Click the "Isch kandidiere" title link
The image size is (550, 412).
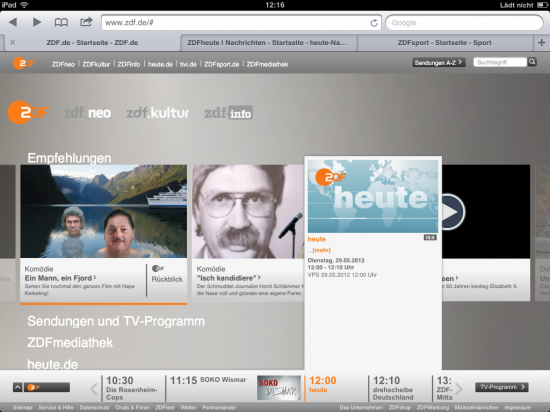pos(229,278)
